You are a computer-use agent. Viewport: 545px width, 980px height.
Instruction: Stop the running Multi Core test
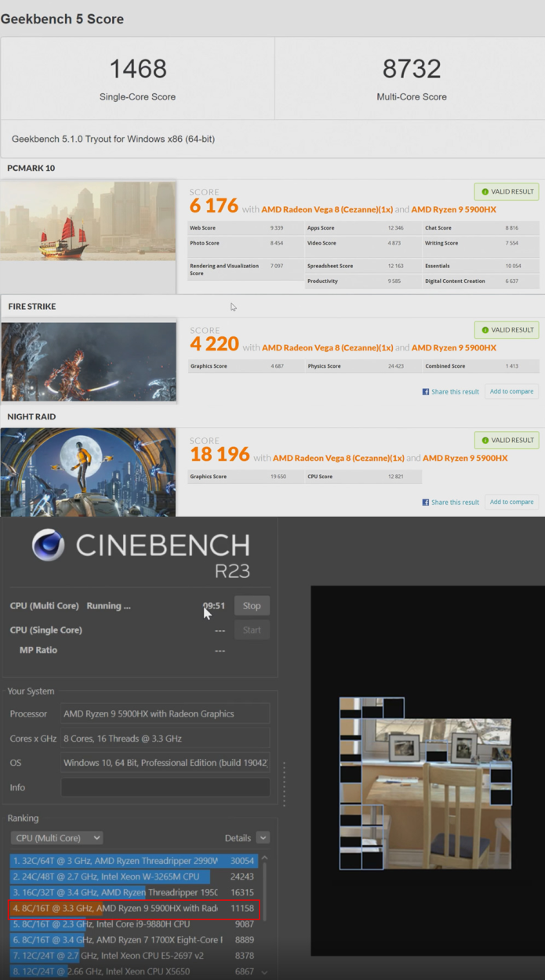click(x=252, y=605)
